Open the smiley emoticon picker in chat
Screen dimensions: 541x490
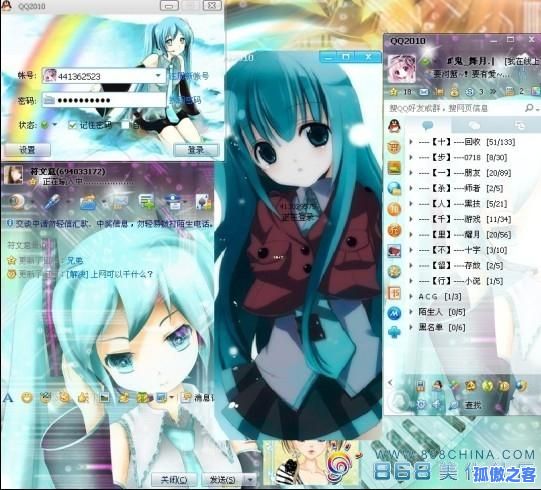coord(27,398)
